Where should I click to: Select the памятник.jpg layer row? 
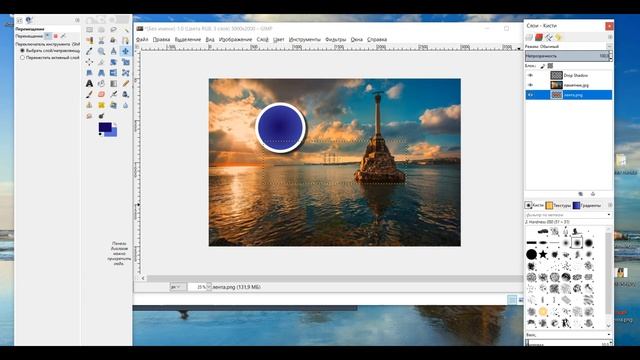[569, 85]
